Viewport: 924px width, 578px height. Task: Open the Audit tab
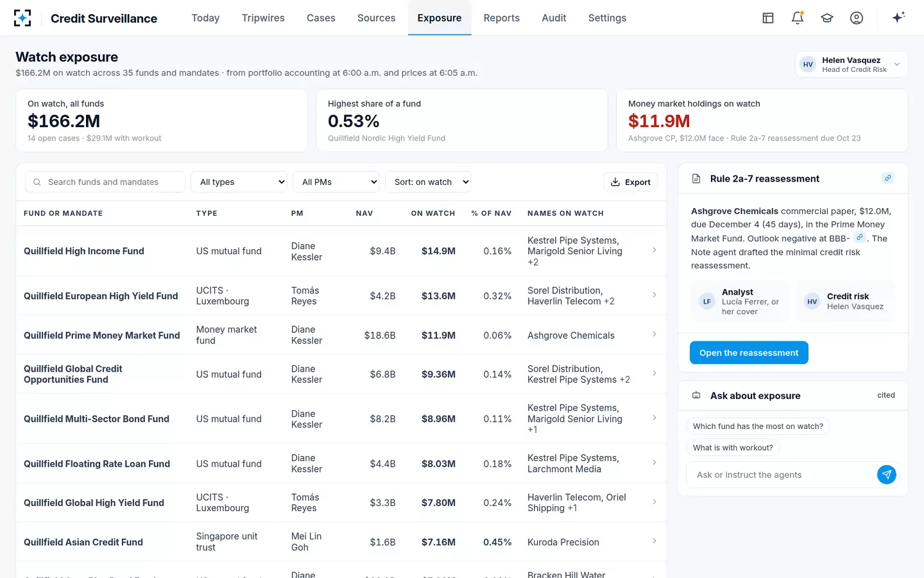pyautogui.click(x=554, y=18)
